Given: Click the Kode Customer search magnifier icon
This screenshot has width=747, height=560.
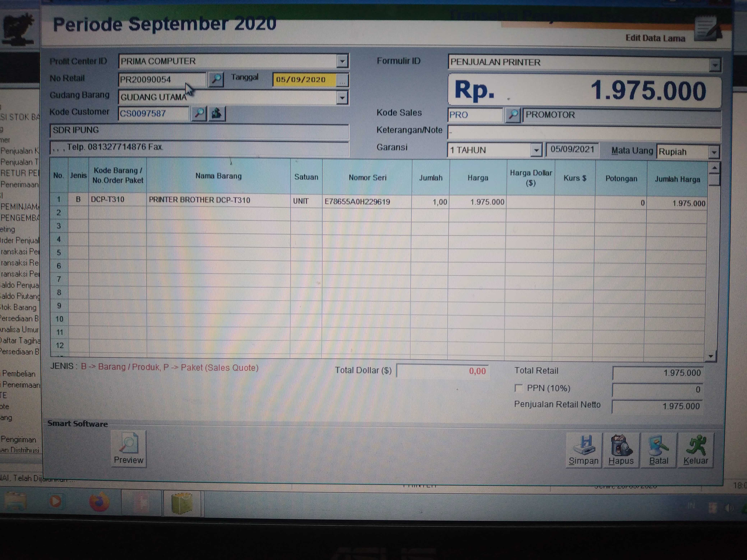Looking at the screenshot, I should [x=199, y=113].
